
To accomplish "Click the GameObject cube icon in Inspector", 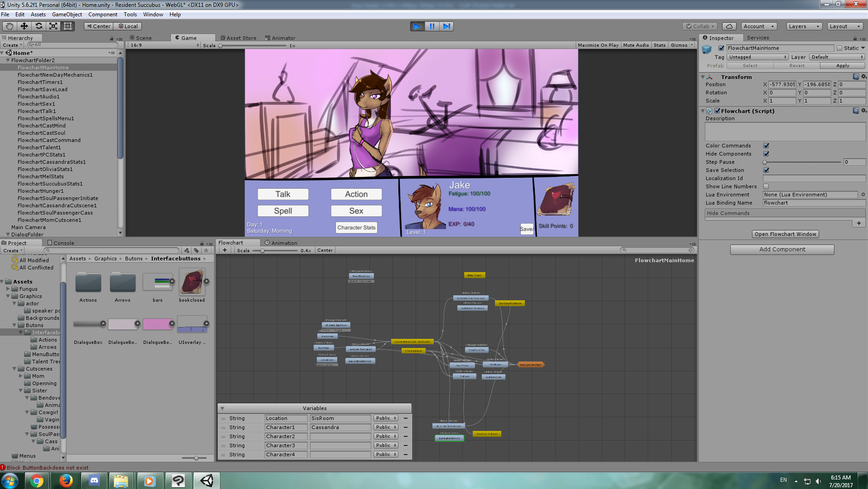I will 707,49.
